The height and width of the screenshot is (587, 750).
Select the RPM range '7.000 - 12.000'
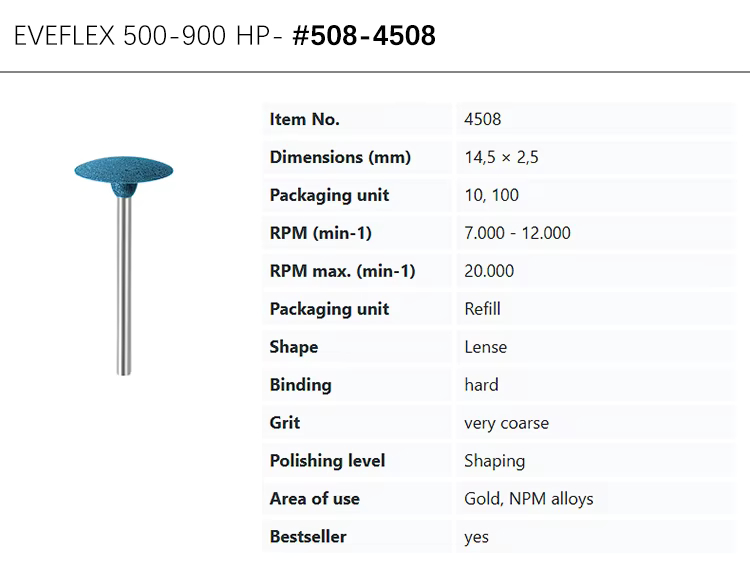pos(518,233)
